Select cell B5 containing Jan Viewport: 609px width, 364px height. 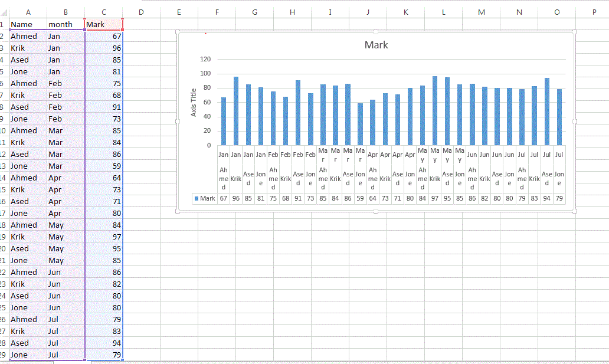coord(66,71)
